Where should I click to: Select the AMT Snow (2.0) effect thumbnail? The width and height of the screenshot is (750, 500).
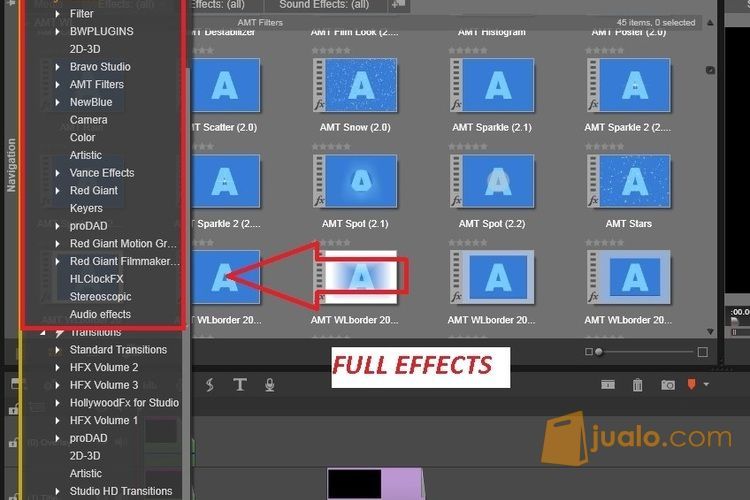355,85
